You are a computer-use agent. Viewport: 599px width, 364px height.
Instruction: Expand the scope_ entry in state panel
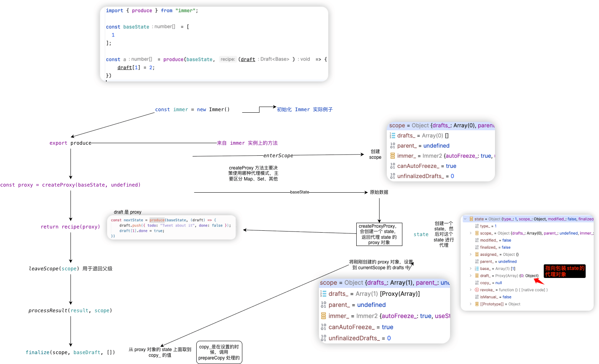pyautogui.click(x=471, y=233)
